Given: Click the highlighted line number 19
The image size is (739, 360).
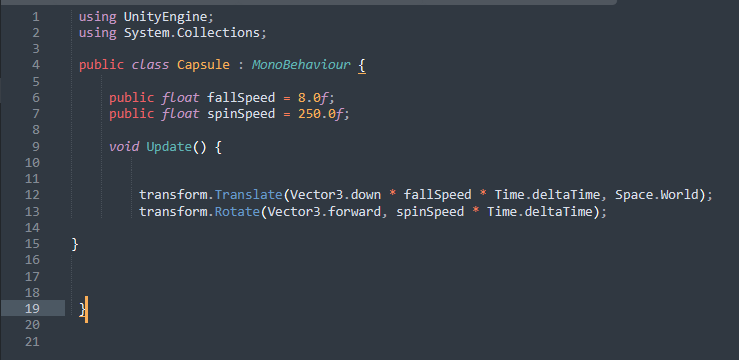Looking at the screenshot, I should point(33,309).
